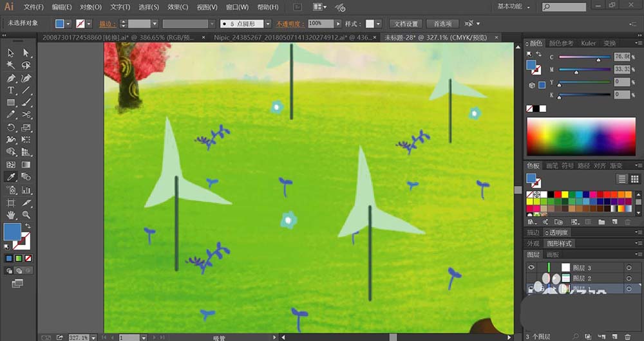644x341 pixels.
Task: Select the Gradient tool
Action: (26, 165)
